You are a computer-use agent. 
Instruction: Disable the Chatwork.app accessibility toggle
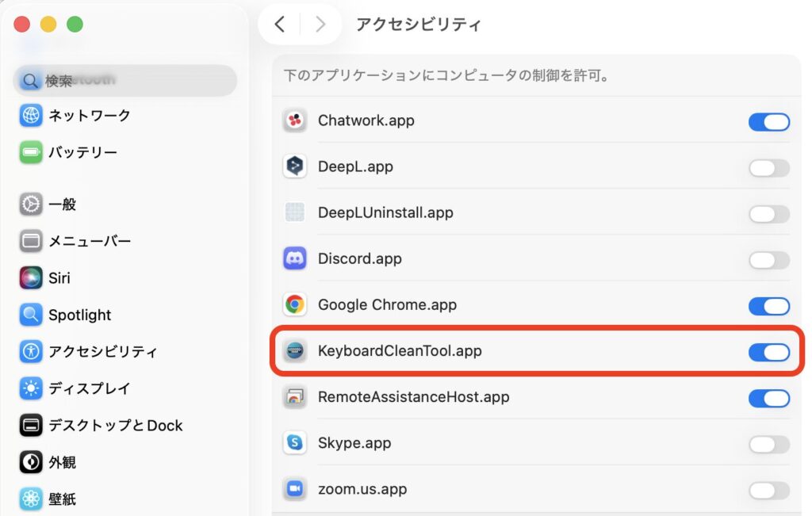coord(768,121)
